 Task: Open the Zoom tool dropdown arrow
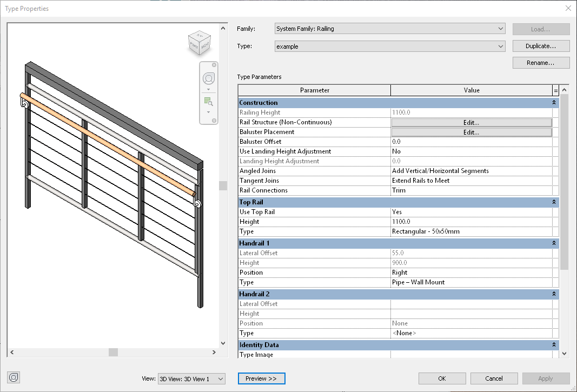(x=208, y=112)
